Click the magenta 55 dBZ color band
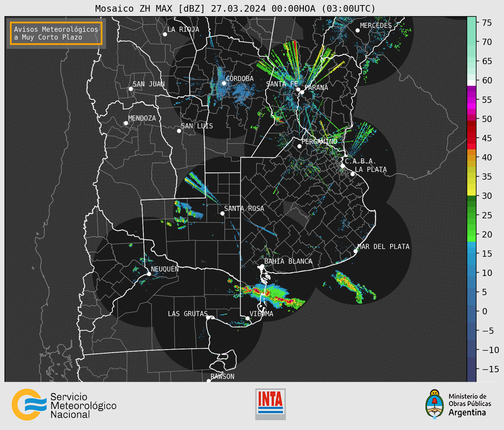 471,100
